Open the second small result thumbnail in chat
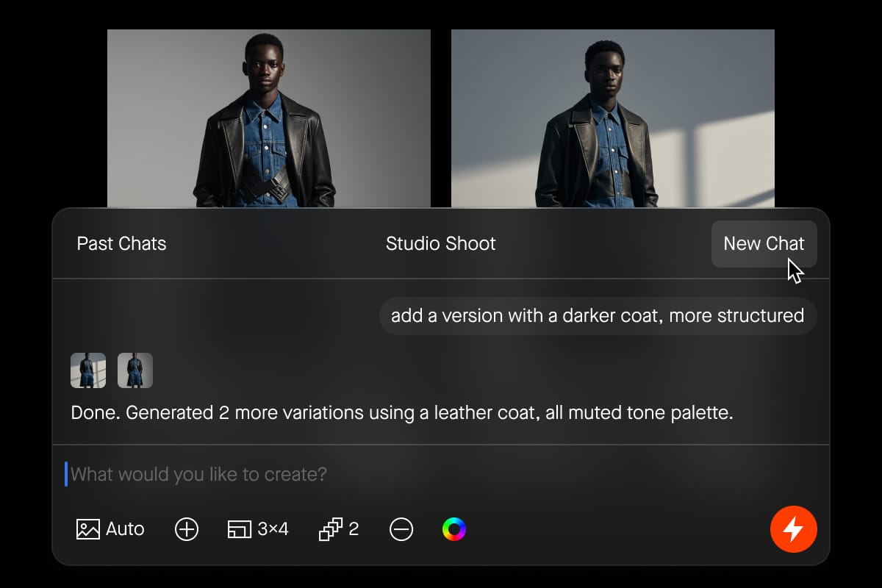 [135, 370]
